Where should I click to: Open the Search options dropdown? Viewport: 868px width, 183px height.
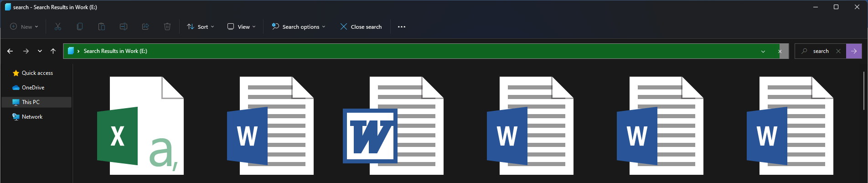(x=299, y=27)
